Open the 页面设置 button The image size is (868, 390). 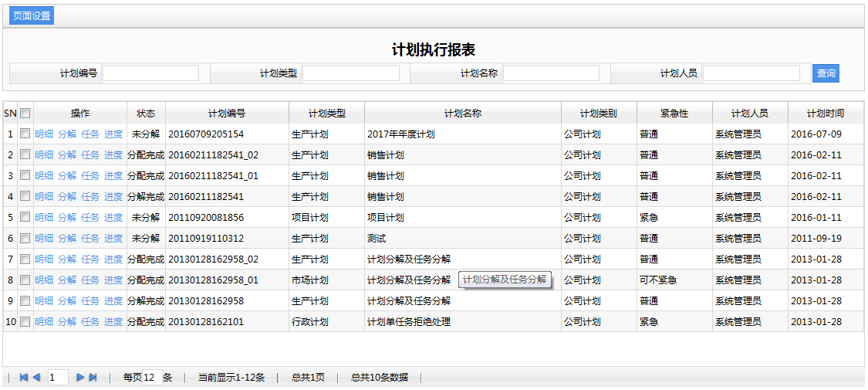coord(32,15)
